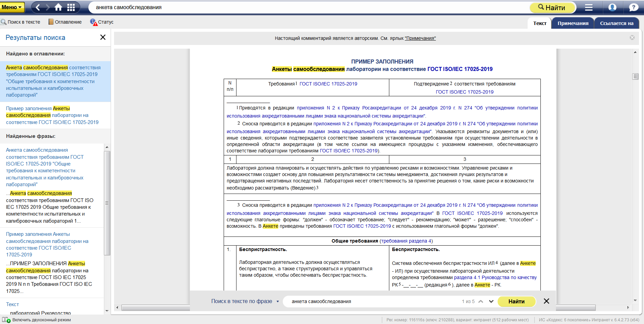Screen dimensions: 644x324
Task: Open the "Примечания" link in notice
Action: pos(420,38)
